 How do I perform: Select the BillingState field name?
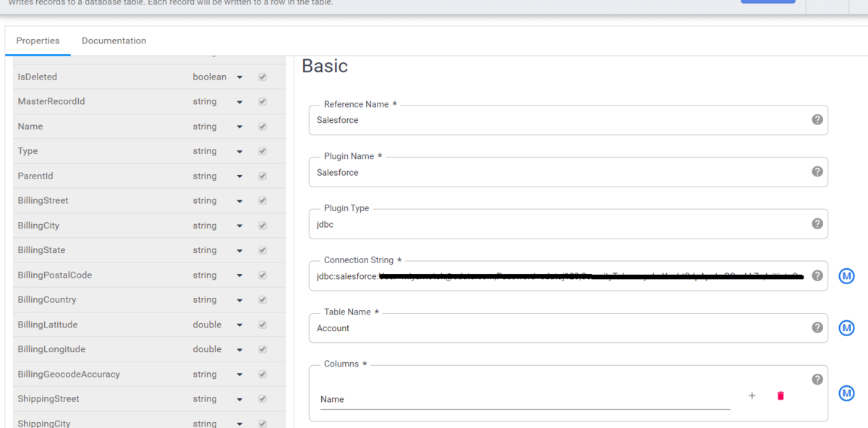coord(41,250)
